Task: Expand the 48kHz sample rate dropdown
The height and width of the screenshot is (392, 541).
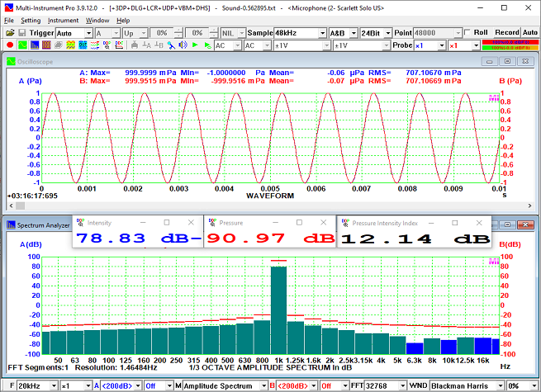Action: [323, 32]
